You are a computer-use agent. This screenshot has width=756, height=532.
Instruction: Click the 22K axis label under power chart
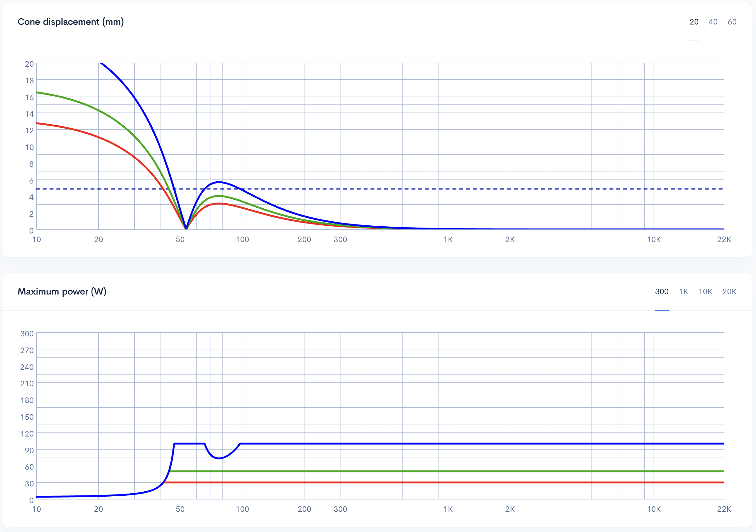724,509
